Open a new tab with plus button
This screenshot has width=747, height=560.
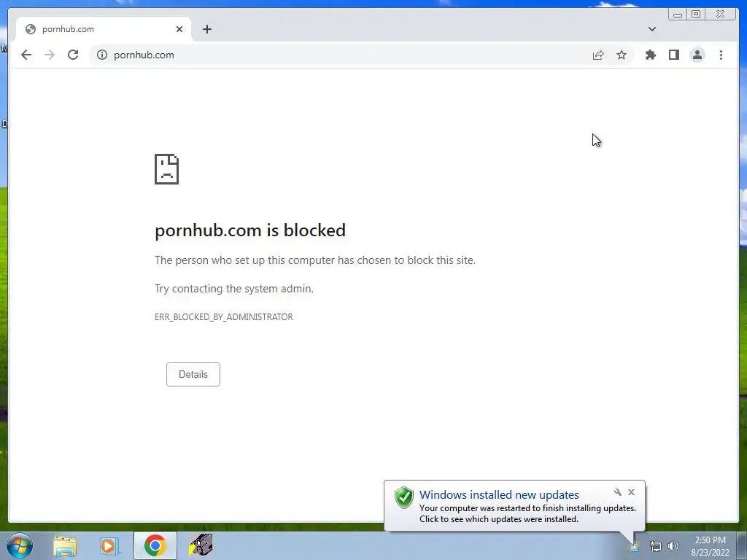tap(206, 29)
